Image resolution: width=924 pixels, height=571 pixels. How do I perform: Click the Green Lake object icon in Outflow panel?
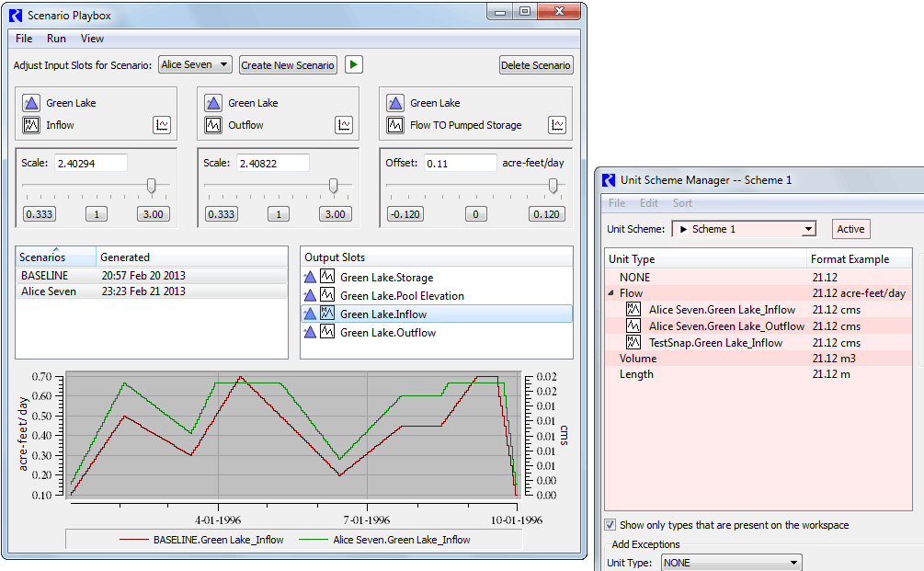213,103
